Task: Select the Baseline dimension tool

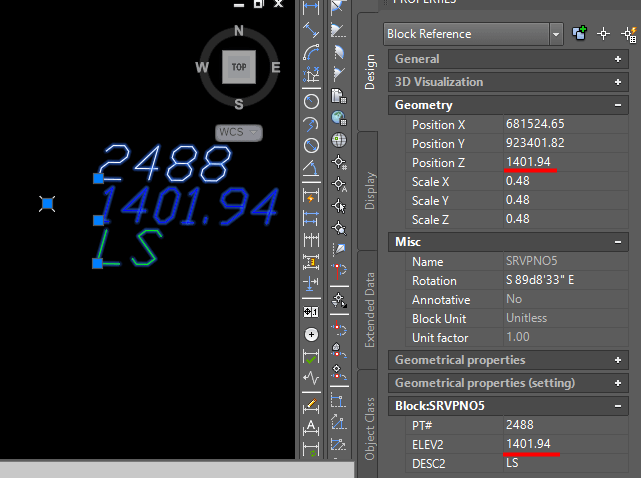Action: [x=311, y=218]
